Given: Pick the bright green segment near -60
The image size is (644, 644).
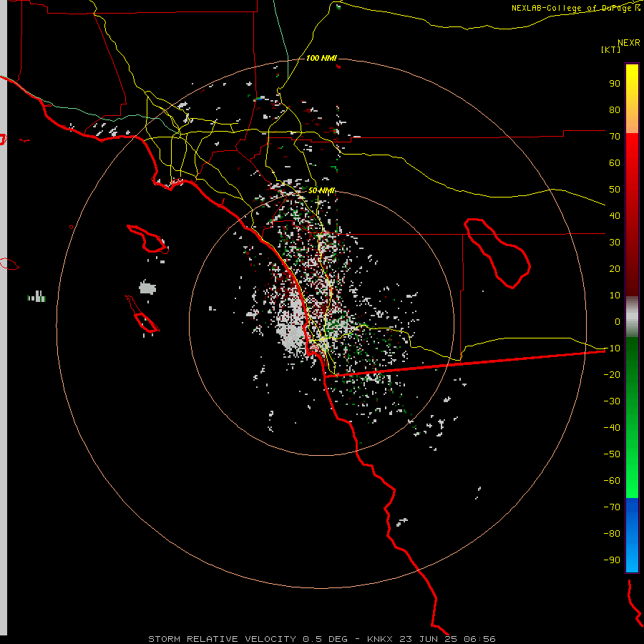Looking at the screenshot, I should click(x=632, y=484).
